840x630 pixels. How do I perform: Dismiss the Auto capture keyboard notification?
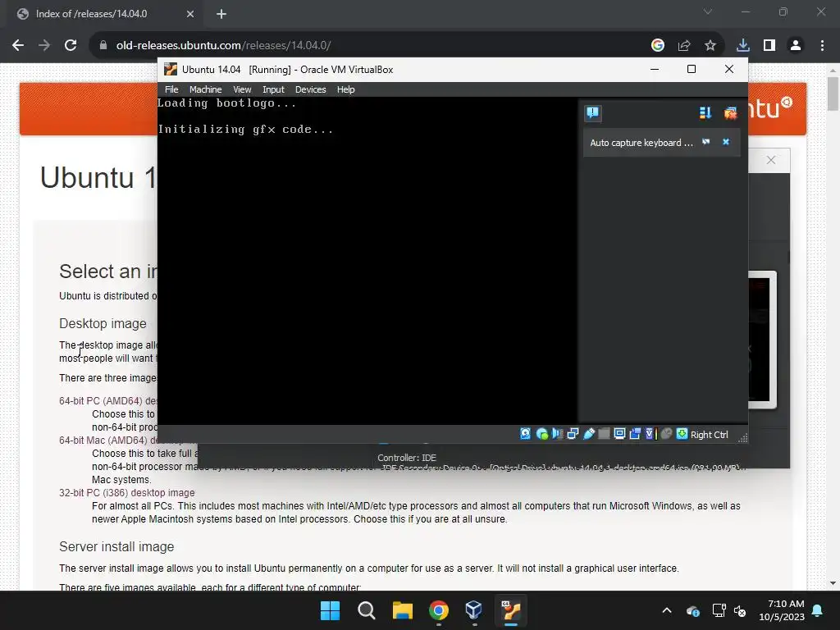tap(726, 142)
